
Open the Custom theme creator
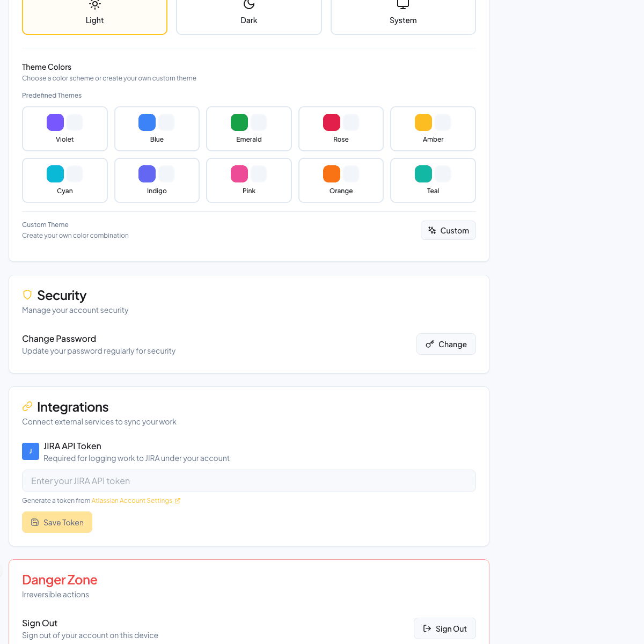(x=448, y=230)
